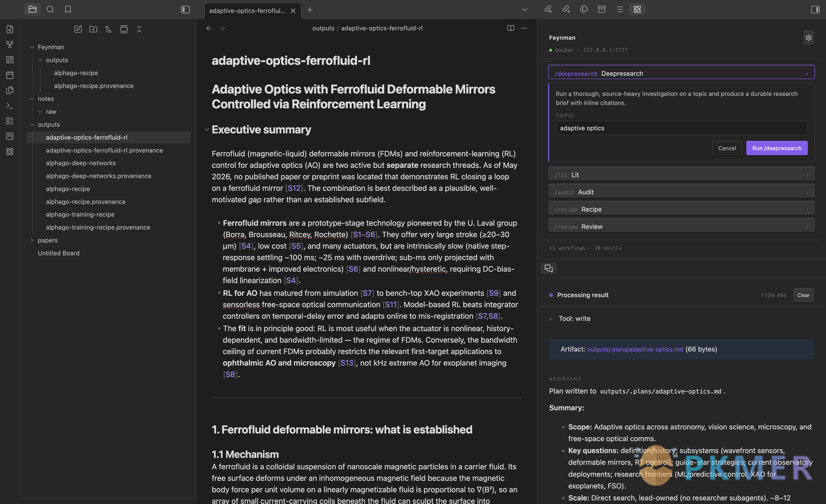Open graph view ribbon icon
826x504 pixels.
(10, 44)
